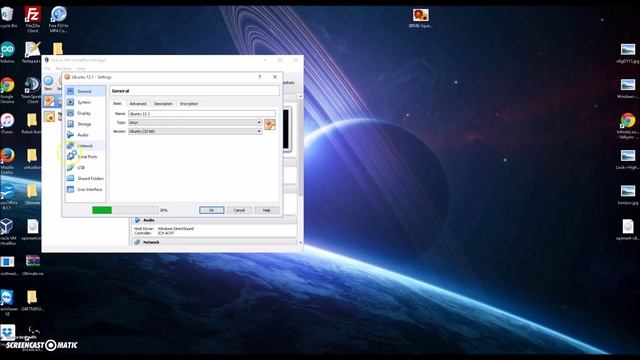Click the Snapshots button in Manager window
Image resolution: width=640 pixels, height=360 pixels.
click(x=289, y=82)
